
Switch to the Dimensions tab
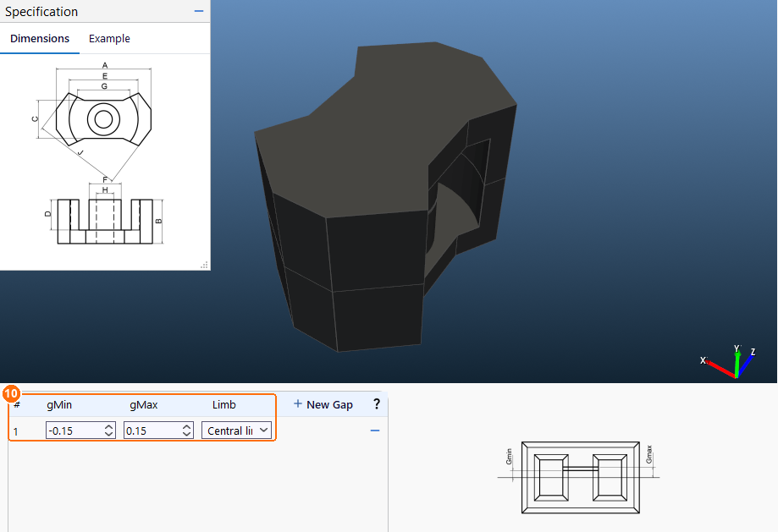[40, 39]
